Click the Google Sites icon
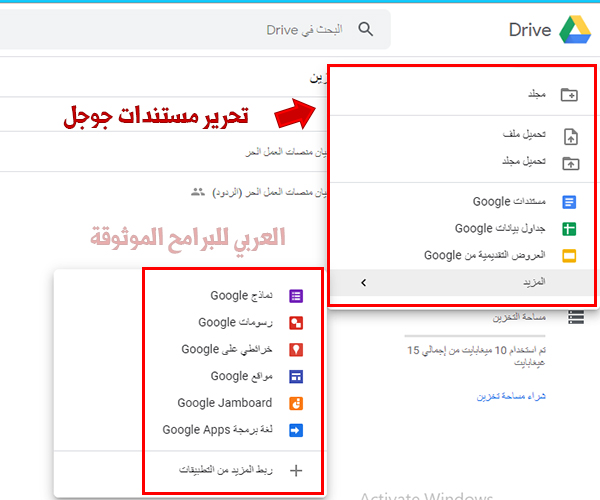The image size is (600, 500). point(296,376)
